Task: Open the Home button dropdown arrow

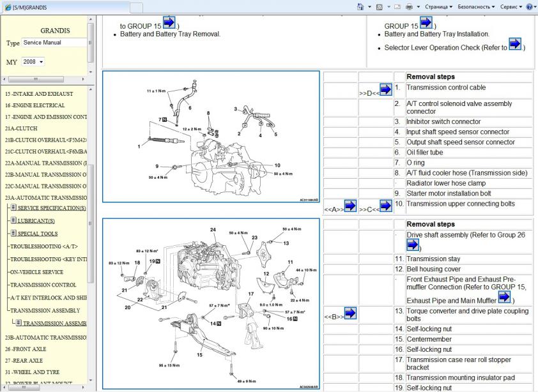Action: pyautogui.click(x=369, y=6)
